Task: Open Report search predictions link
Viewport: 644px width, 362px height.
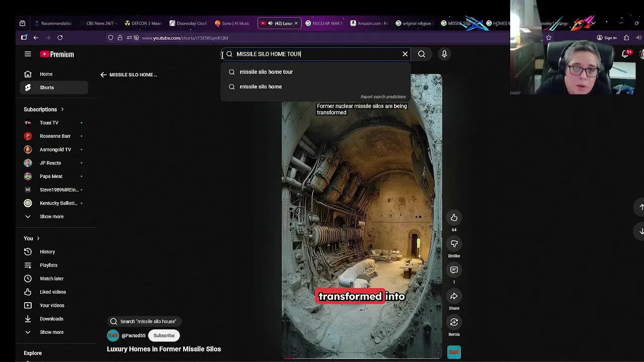Action: click(x=383, y=97)
